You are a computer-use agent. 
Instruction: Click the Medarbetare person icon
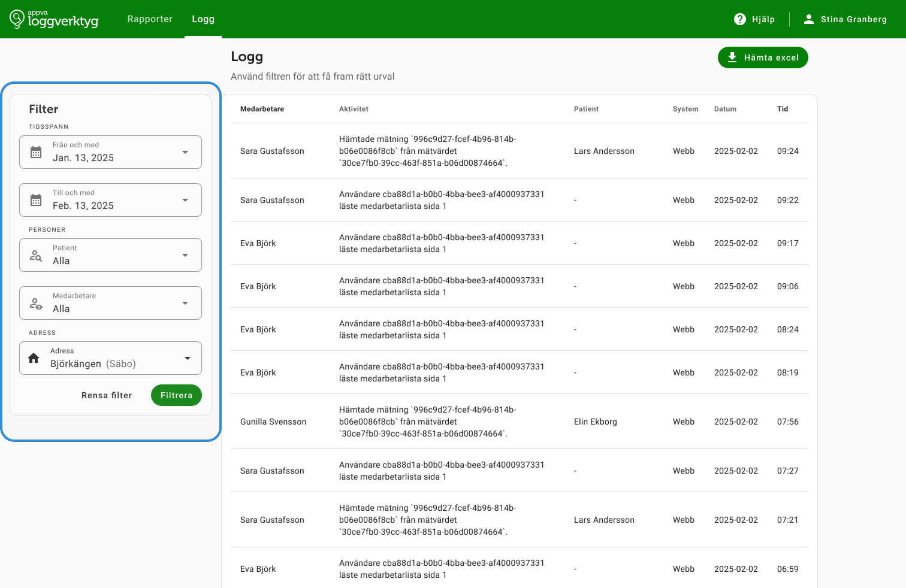click(x=36, y=303)
